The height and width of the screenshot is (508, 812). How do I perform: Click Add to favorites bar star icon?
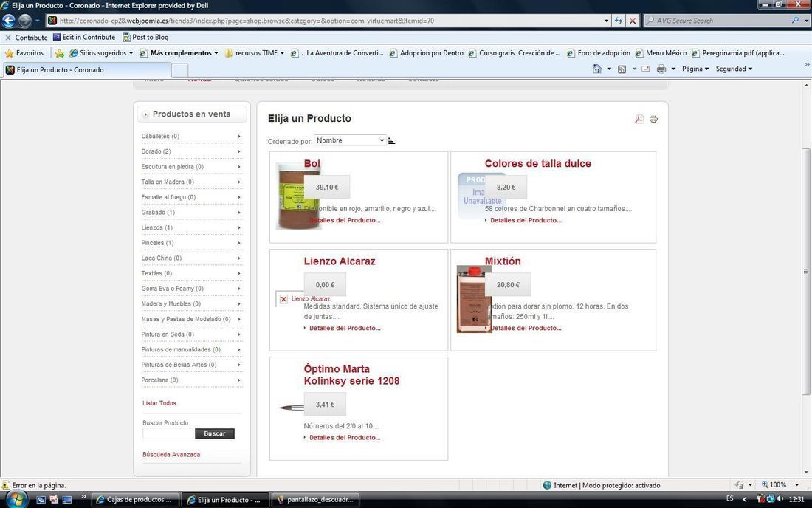[60, 53]
